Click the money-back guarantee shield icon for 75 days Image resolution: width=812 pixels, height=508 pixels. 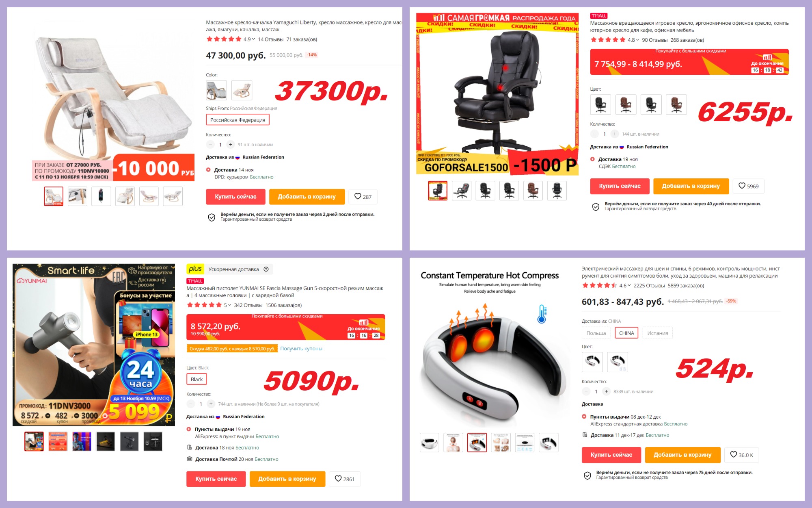point(587,475)
